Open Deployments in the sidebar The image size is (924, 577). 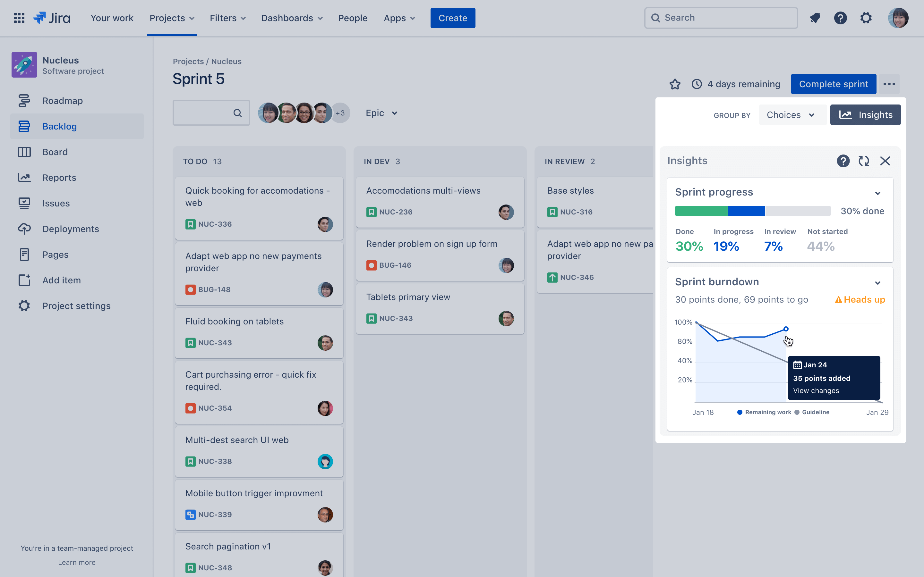(71, 229)
